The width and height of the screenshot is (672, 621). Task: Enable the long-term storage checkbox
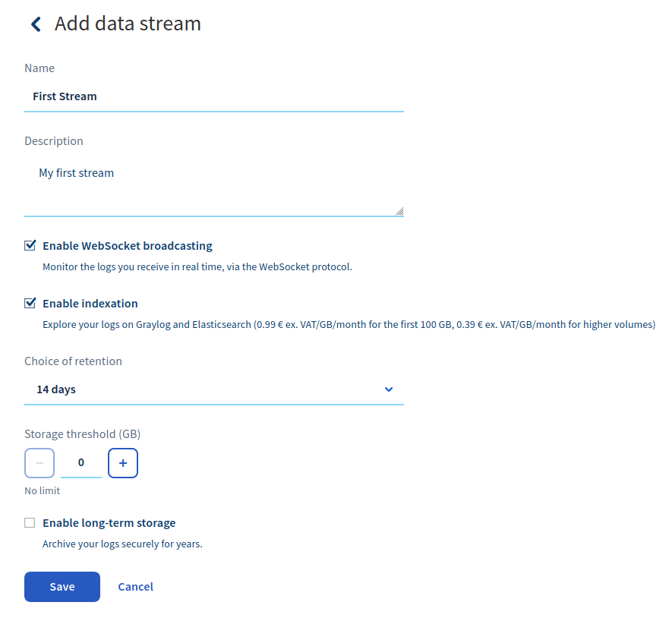[30, 523]
